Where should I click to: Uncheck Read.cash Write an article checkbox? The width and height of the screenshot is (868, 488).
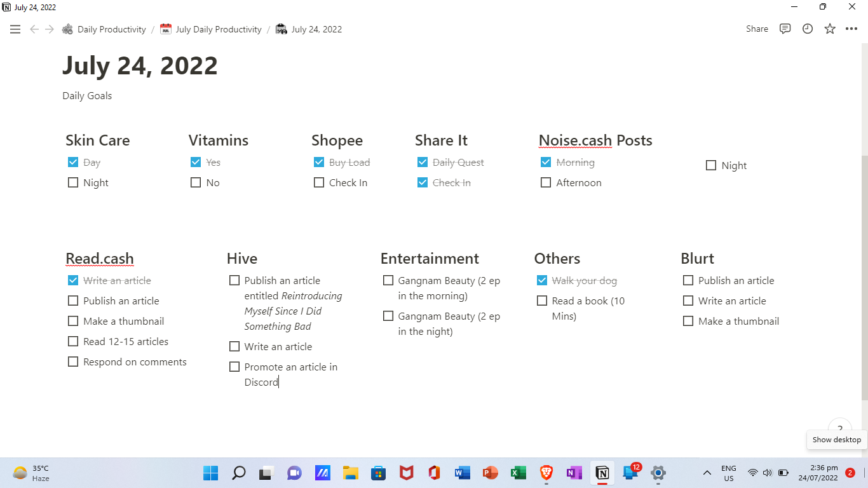(73, 280)
